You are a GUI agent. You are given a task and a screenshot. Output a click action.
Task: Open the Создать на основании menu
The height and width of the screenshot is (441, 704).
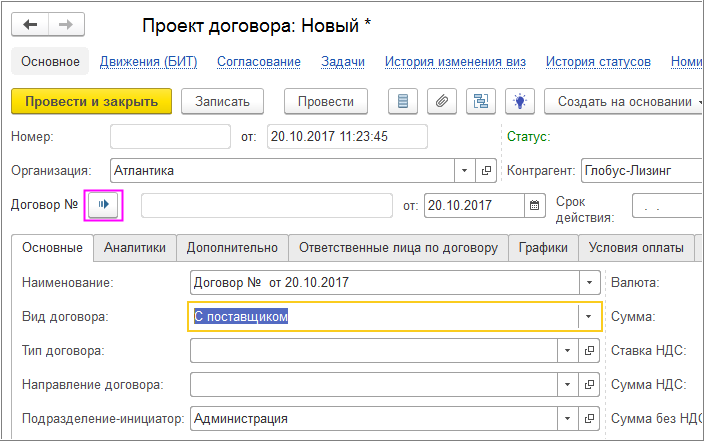click(x=624, y=101)
